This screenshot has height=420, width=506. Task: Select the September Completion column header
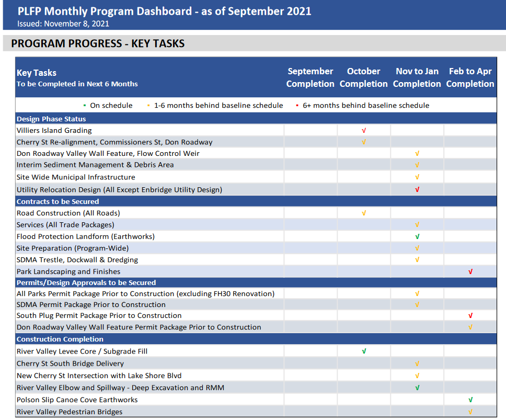tap(310, 77)
